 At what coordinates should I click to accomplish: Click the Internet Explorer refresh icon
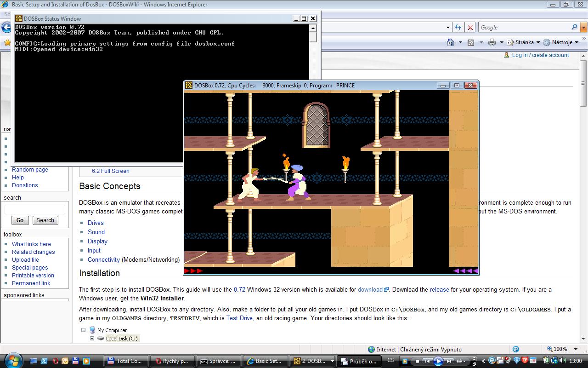point(458,28)
